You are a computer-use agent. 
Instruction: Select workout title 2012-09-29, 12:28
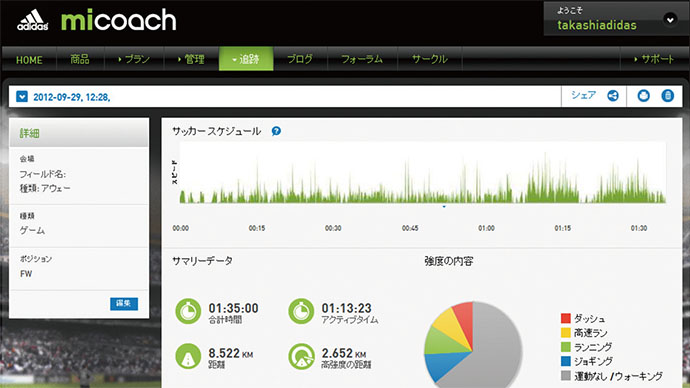click(71, 97)
